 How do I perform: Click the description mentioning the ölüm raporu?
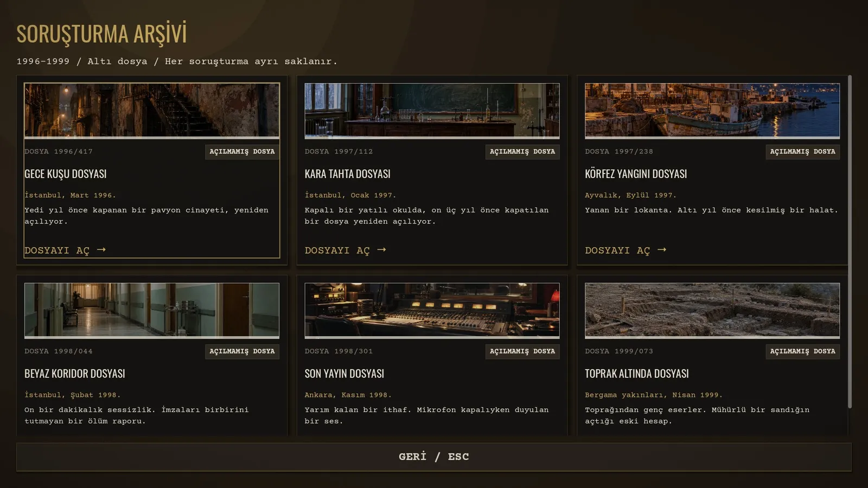(x=137, y=415)
